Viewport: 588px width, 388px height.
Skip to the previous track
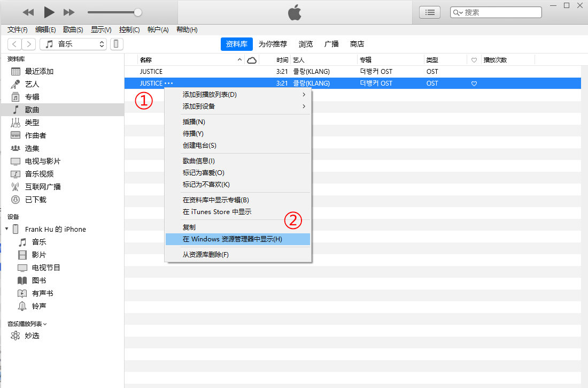coord(28,12)
